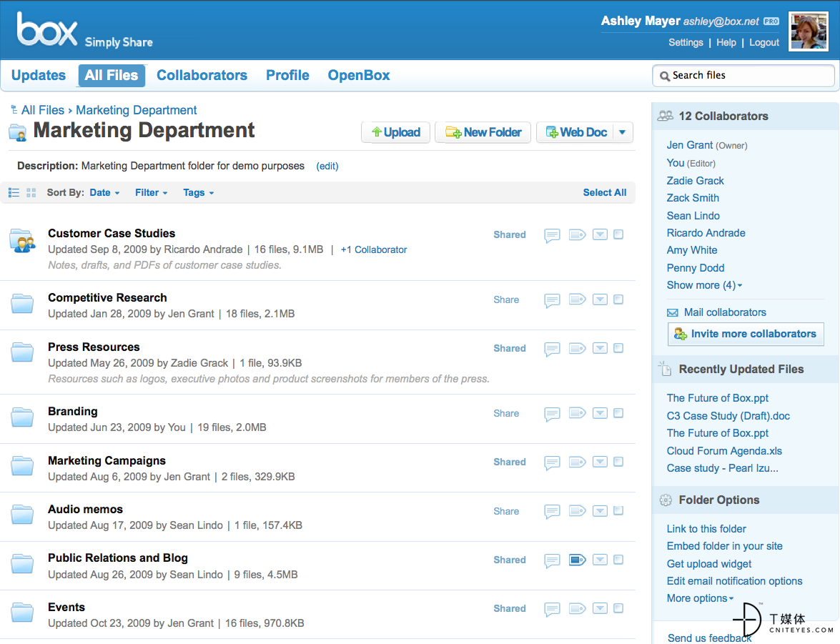Click the Competitive Research folder icon
This screenshot has height=644, width=840.
[x=22, y=303]
